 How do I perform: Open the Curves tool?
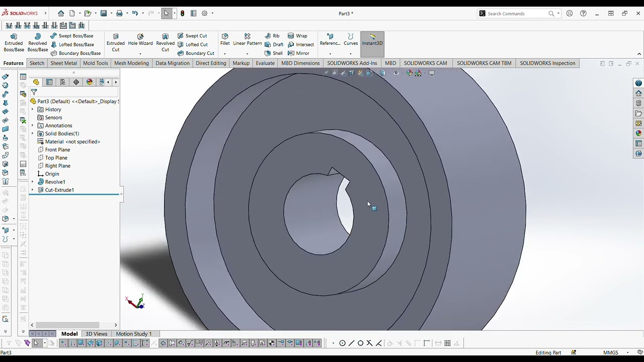[x=351, y=40]
